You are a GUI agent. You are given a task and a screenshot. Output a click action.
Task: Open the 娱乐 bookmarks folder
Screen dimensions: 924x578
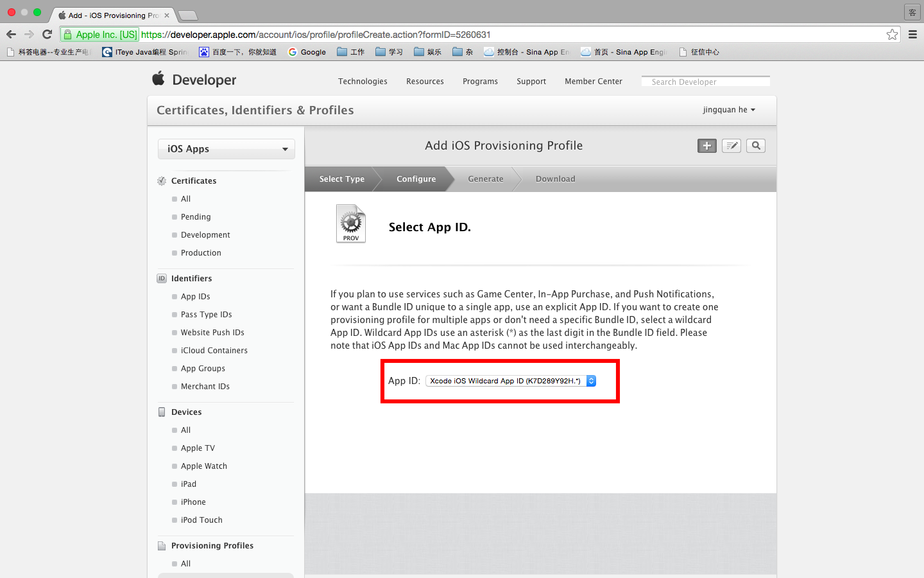tap(428, 52)
